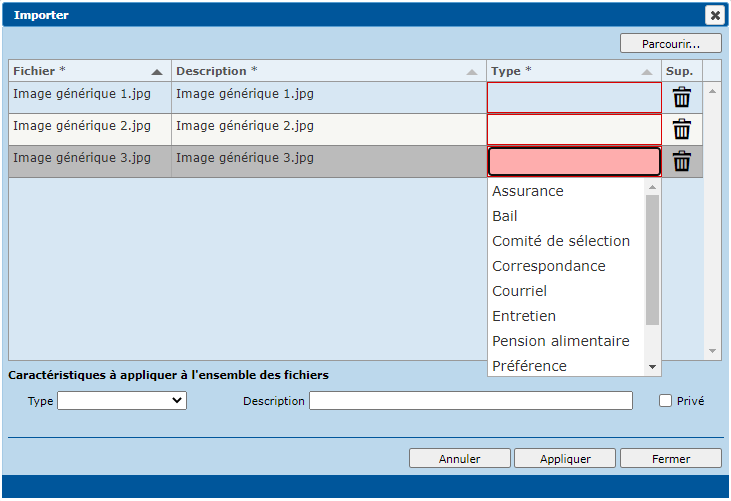
Task: Click the global Description text field
Action: pos(470,401)
